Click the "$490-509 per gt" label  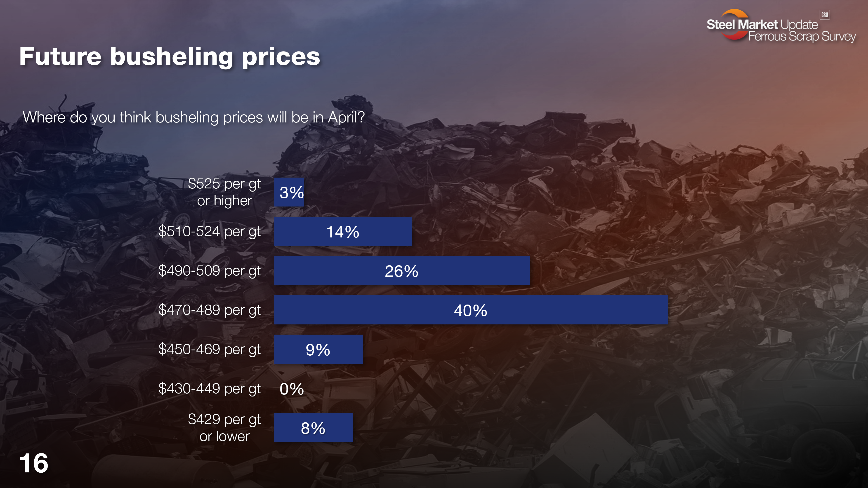pos(210,270)
